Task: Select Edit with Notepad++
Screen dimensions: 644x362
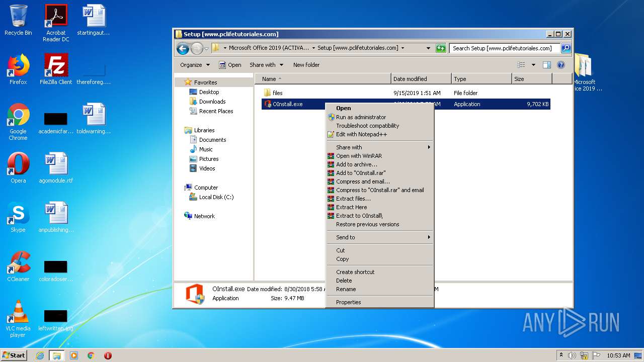Action: pyautogui.click(x=379, y=134)
